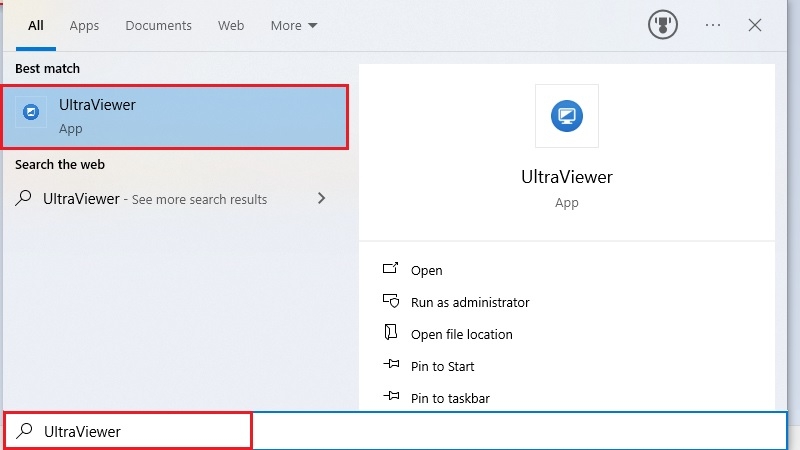This screenshot has height=450, width=800.
Task: Expand the More filter dropdown
Action: 294,26
